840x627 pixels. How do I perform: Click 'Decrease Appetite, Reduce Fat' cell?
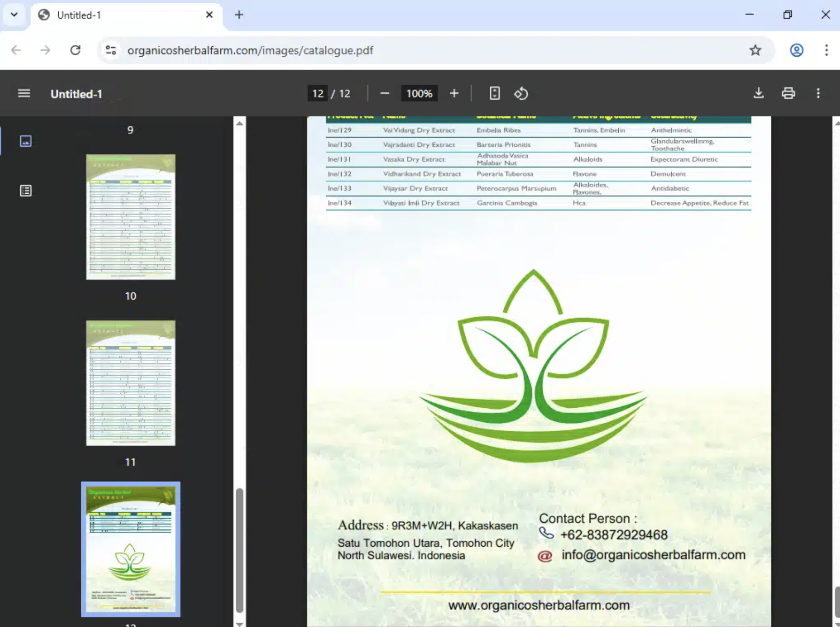700,203
